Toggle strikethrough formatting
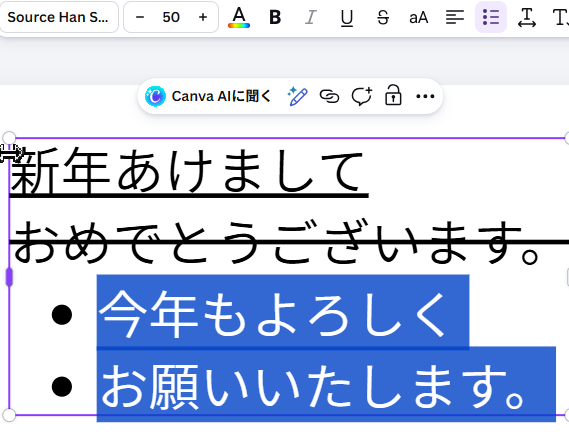This screenshot has width=569, height=435. 383,17
